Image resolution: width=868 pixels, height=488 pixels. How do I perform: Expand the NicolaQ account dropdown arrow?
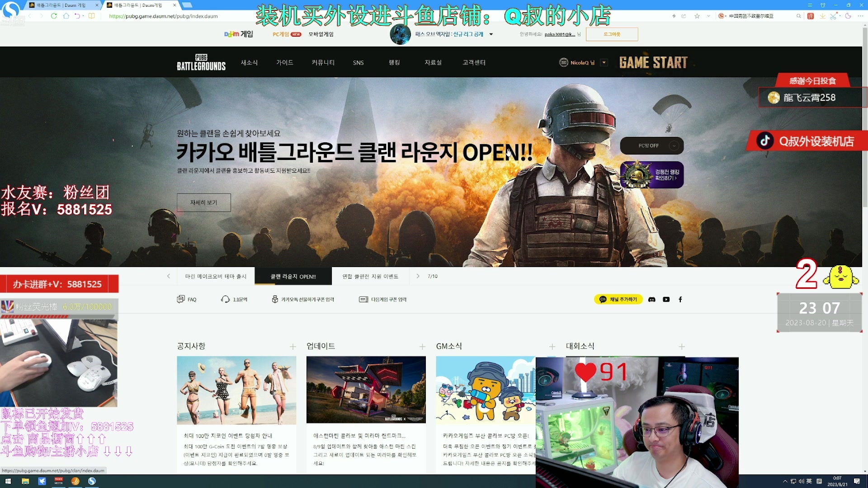tap(604, 62)
